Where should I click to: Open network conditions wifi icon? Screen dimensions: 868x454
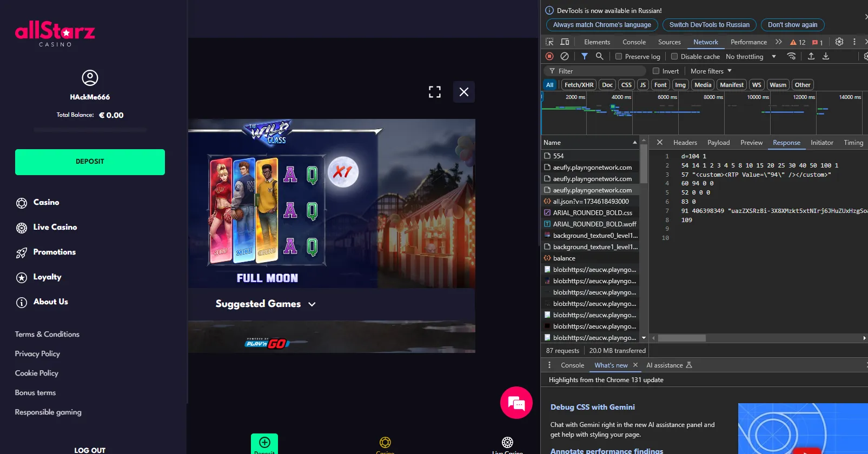pos(792,56)
